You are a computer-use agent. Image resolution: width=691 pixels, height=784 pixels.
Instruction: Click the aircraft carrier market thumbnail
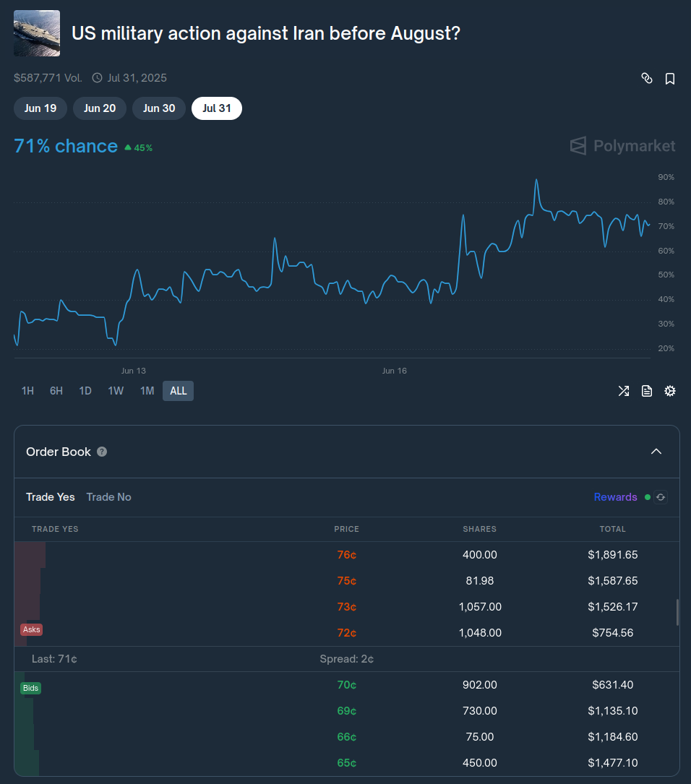37,33
